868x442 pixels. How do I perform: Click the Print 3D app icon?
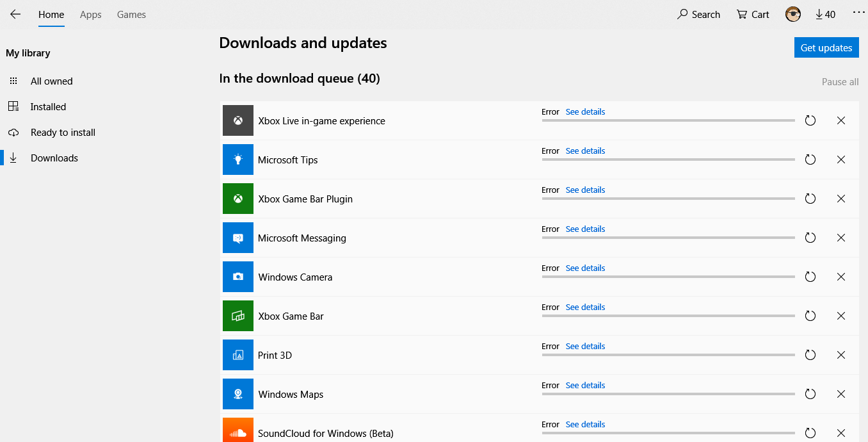(238, 355)
